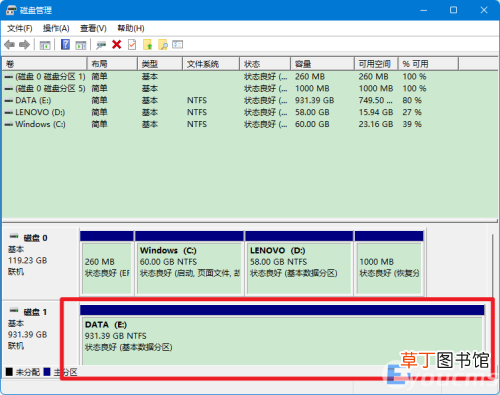The image size is (500, 395).
Task: Sort by the 可用空间 column header
Action: tap(376, 64)
